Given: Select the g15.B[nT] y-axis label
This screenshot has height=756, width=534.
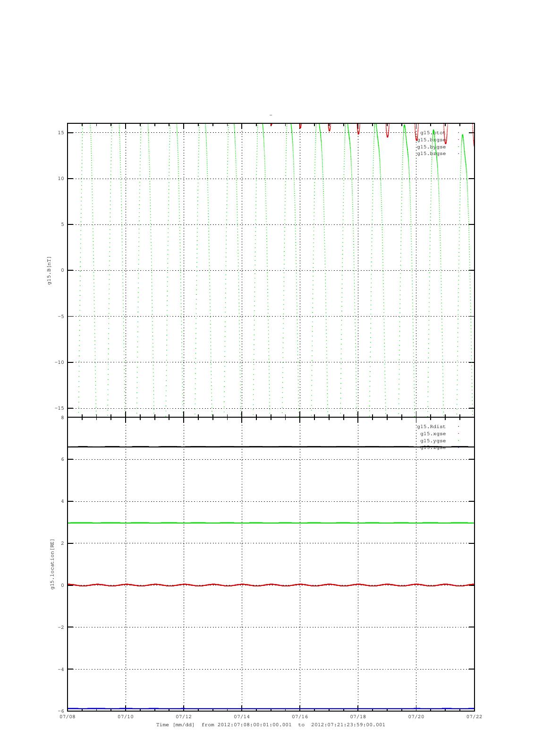Looking at the screenshot, I should pyautogui.click(x=49, y=271).
